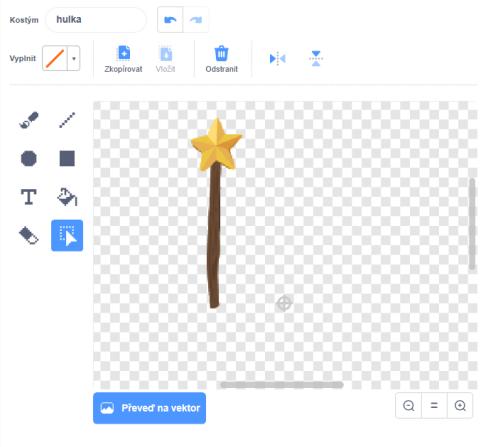Viewport: 503px width, 447px height.
Task: Expand the fill color dropdown arrow
Action: click(74, 58)
